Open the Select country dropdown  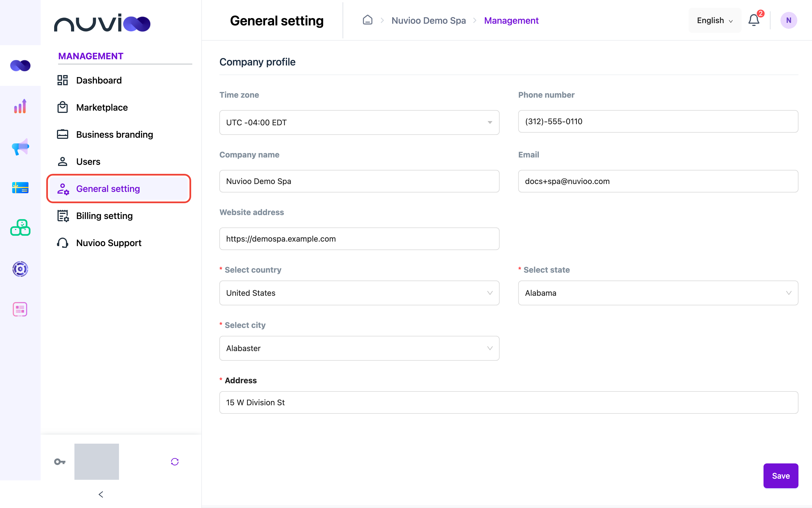(359, 293)
